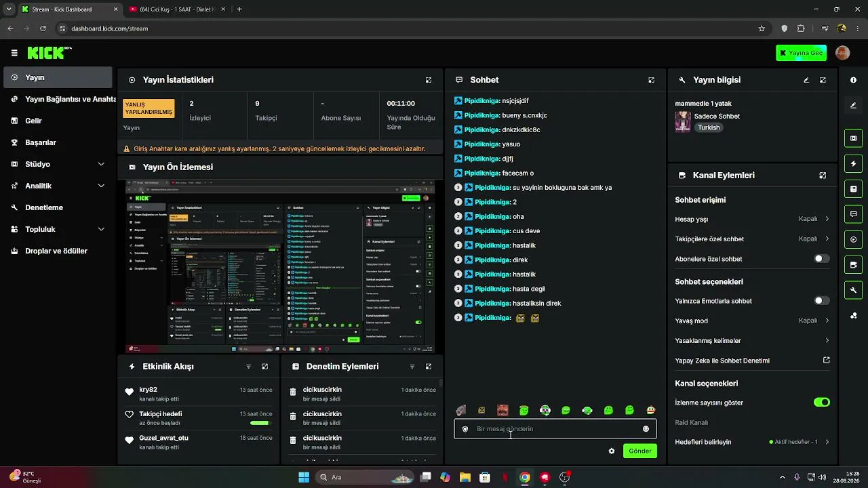Screen dimensions: 868x488
Task: Expand the Yayın bilgisi panel
Action: pyautogui.click(x=823, y=80)
